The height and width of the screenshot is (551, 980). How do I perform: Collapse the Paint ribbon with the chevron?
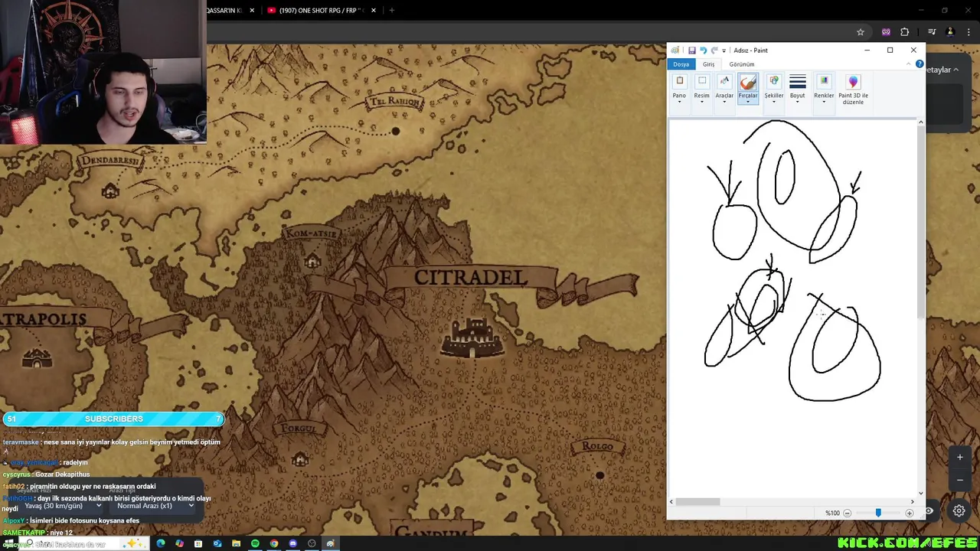tap(908, 64)
